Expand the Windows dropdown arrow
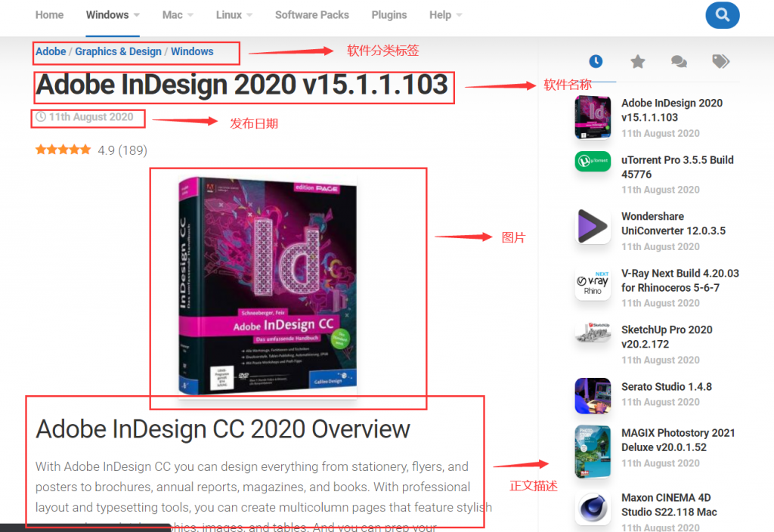774x532 pixels. tap(137, 15)
